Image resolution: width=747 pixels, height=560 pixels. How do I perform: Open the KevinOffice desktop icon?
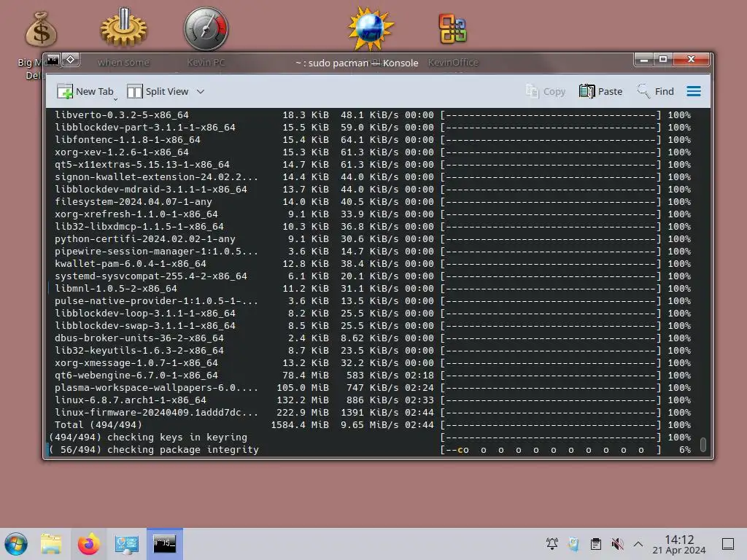pos(452,28)
